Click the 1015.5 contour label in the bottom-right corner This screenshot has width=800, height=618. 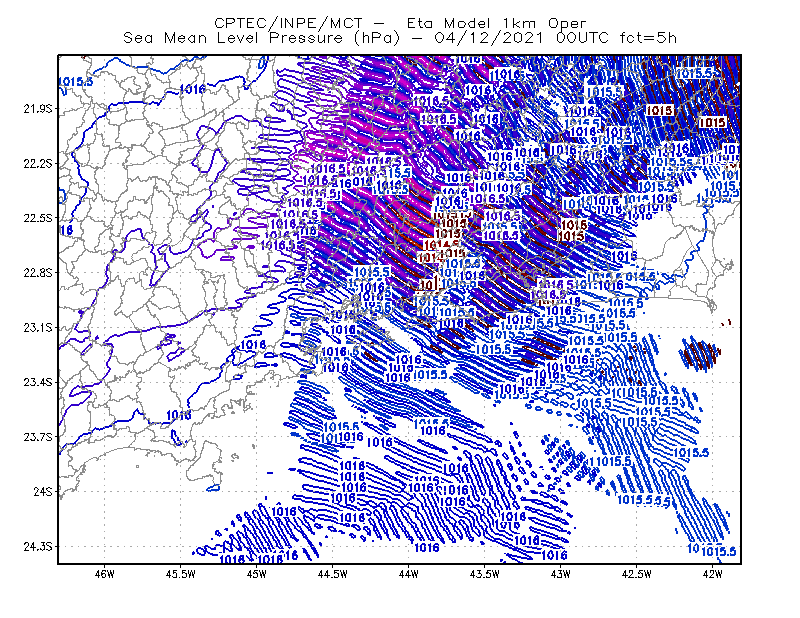point(719,552)
